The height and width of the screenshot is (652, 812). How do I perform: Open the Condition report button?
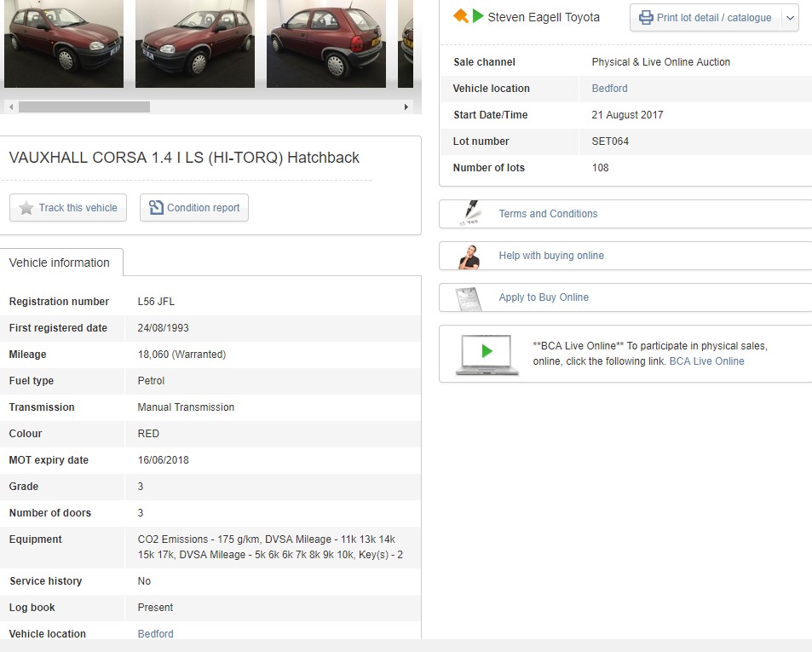coord(194,208)
